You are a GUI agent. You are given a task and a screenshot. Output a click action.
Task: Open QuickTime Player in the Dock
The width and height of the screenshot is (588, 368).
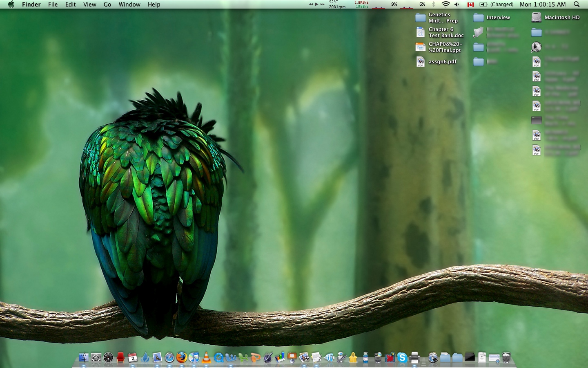click(x=219, y=357)
